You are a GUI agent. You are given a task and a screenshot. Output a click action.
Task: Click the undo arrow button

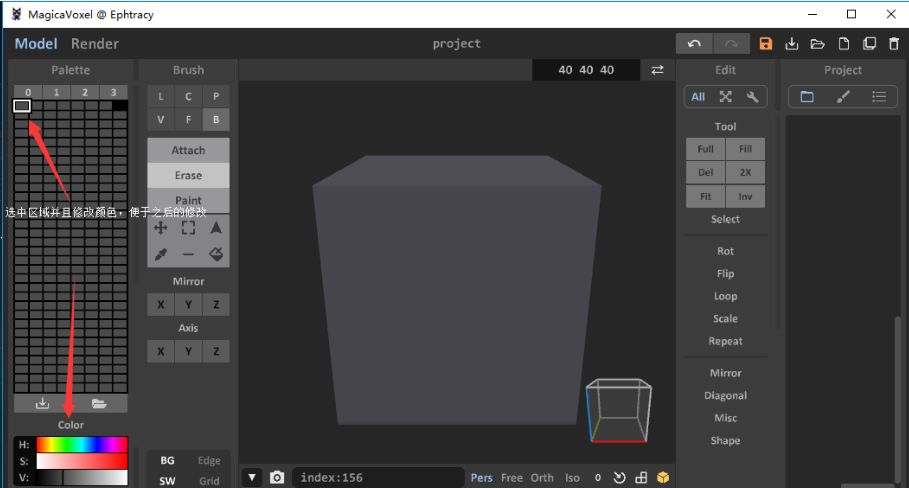tap(694, 44)
